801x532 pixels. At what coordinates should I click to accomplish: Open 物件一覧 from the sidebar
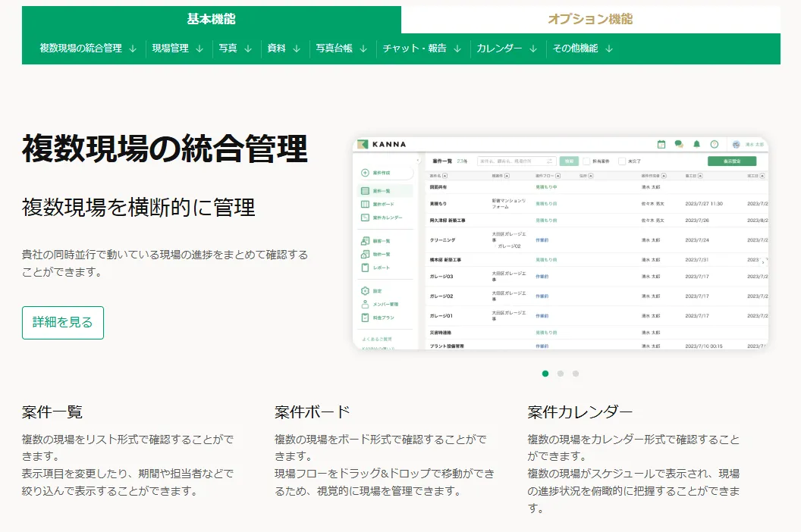click(x=382, y=255)
